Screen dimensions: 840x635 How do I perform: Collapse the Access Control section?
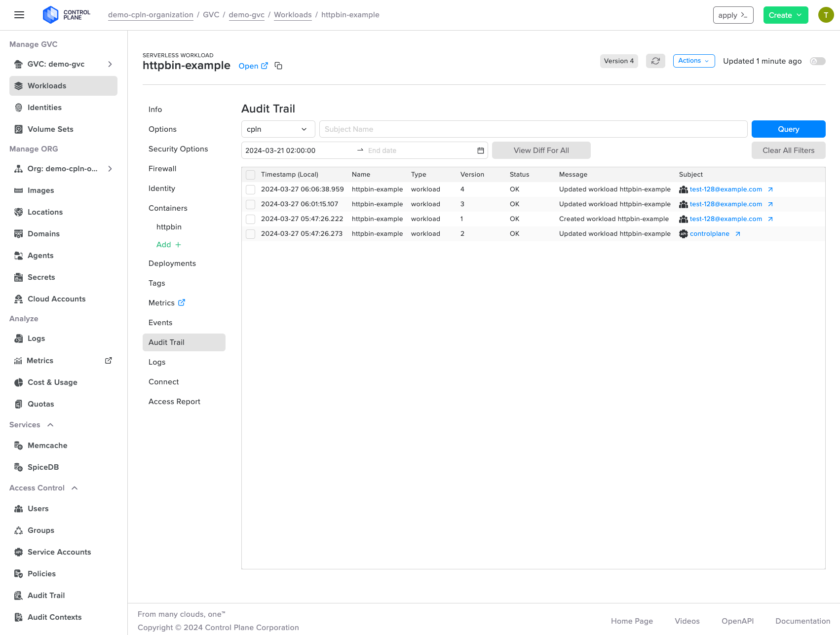(x=75, y=488)
